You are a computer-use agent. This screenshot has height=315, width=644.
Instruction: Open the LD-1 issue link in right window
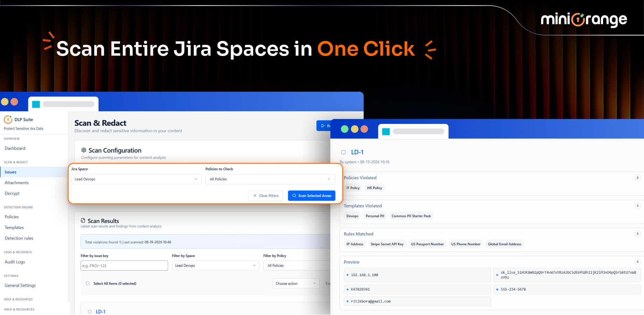357,152
